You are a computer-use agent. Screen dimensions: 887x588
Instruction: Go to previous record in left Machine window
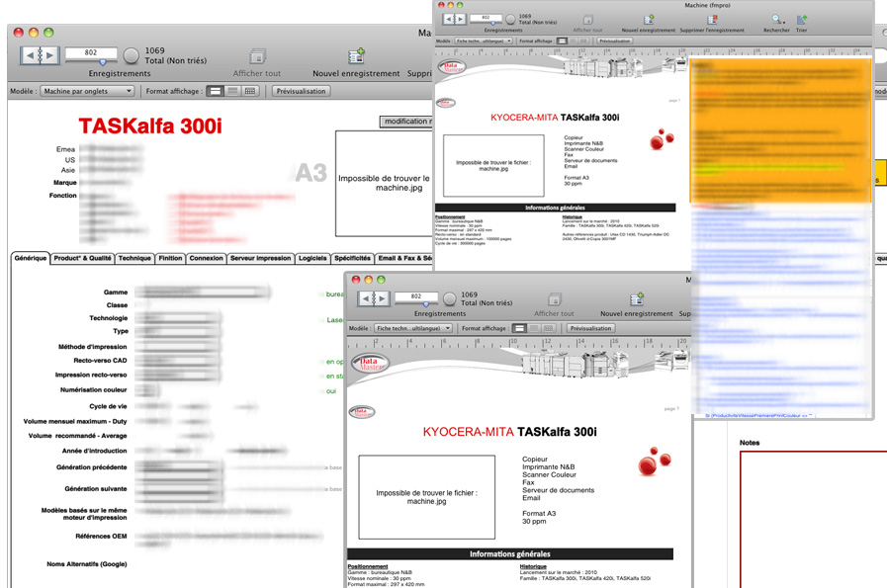[x=30, y=55]
